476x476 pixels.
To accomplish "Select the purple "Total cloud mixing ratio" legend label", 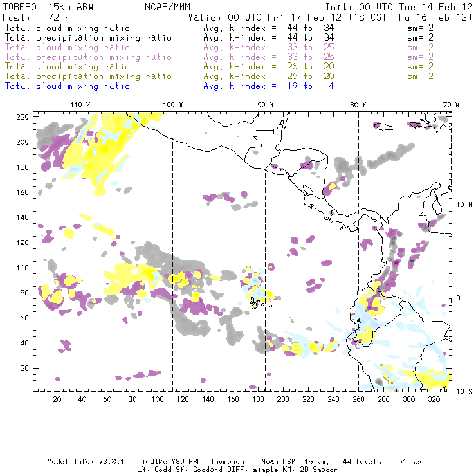I will click(68, 48).
